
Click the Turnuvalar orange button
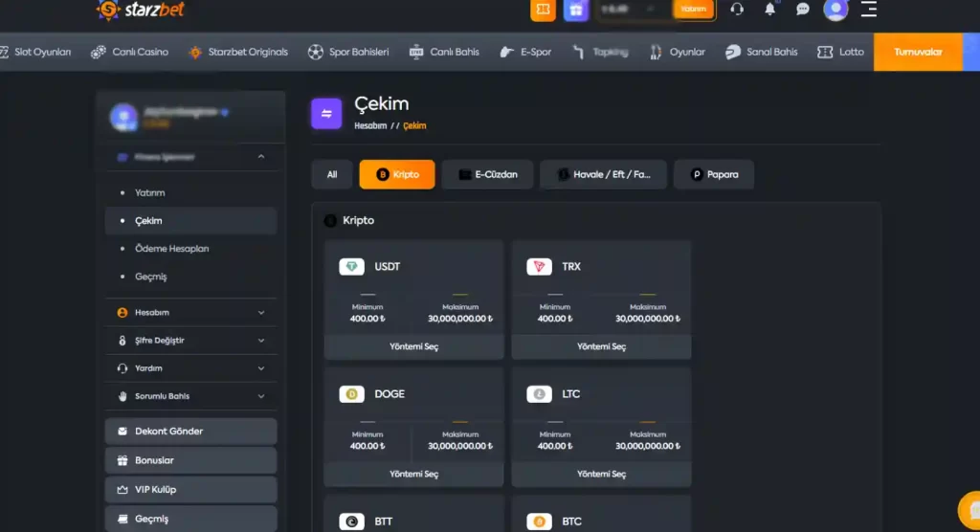918,52
